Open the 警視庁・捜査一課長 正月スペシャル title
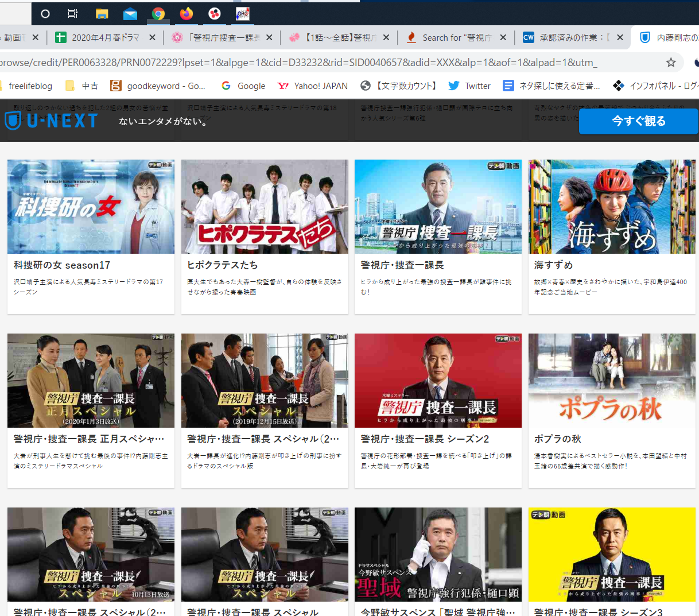 (89, 439)
